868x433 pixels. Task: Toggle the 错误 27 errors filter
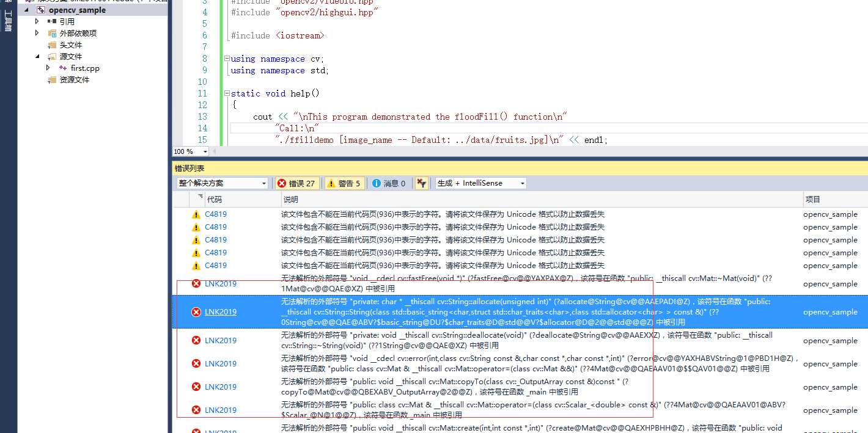tap(297, 183)
